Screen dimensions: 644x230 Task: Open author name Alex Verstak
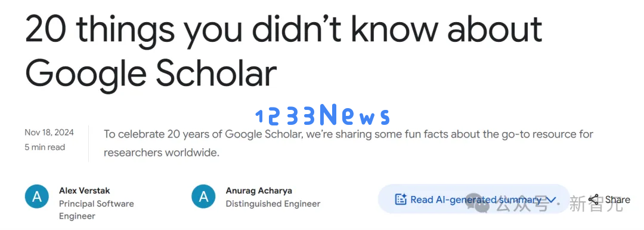85,191
